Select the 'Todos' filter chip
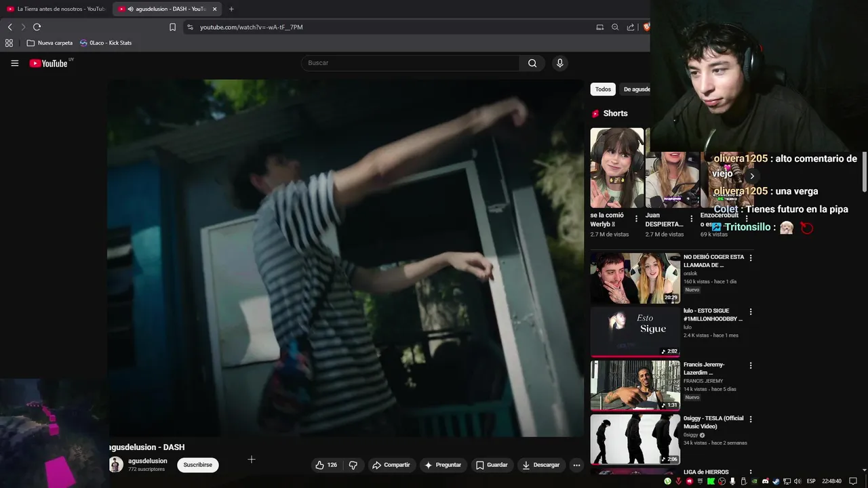Screen dimensions: 868x488 point(603,89)
